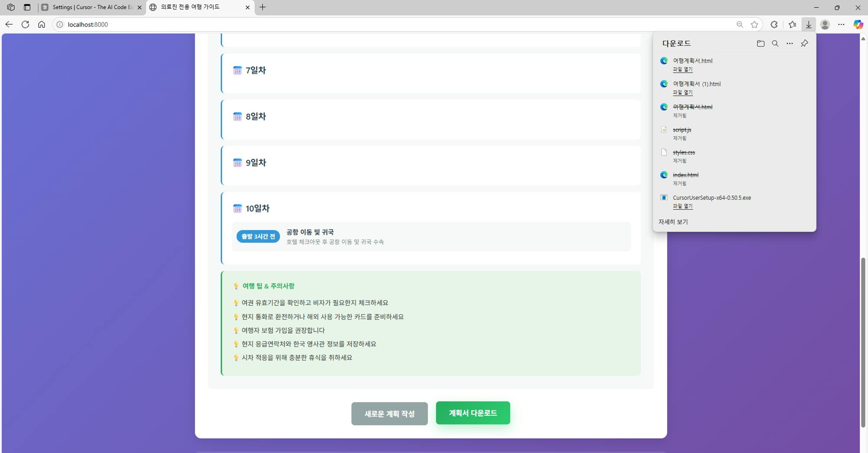Open a new browser tab
Screen dimensions: 868x453
[x=263, y=7]
